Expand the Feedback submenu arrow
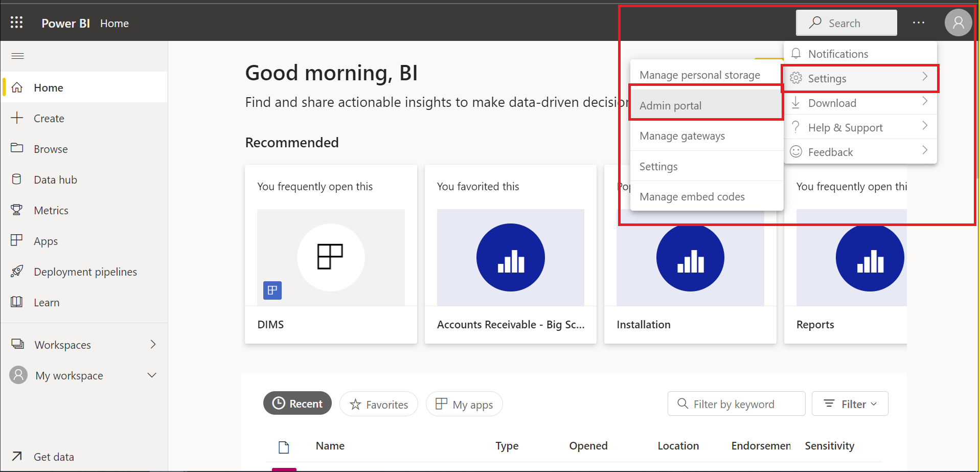The image size is (980, 472). pos(925,150)
